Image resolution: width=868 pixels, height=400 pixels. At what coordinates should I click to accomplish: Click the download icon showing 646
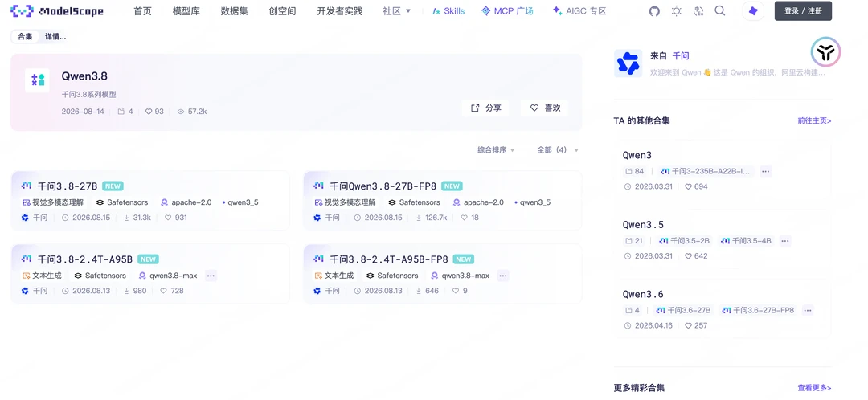[x=419, y=291]
